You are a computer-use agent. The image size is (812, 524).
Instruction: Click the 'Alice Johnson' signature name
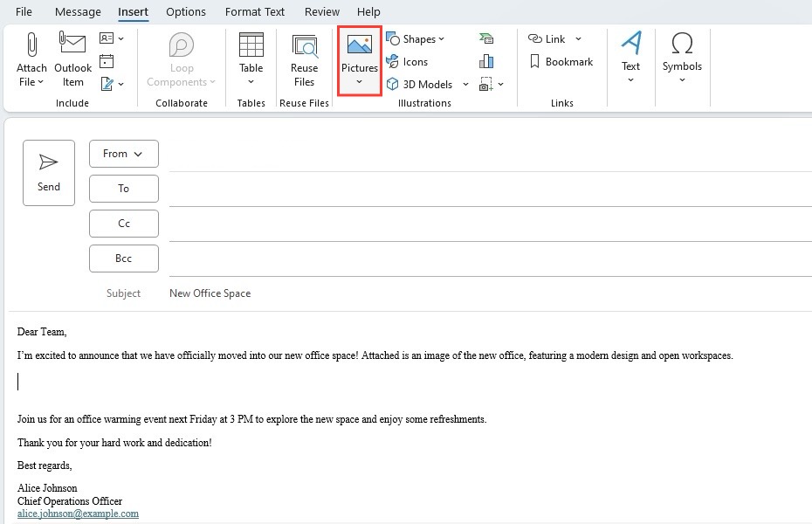pyautogui.click(x=47, y=488)
